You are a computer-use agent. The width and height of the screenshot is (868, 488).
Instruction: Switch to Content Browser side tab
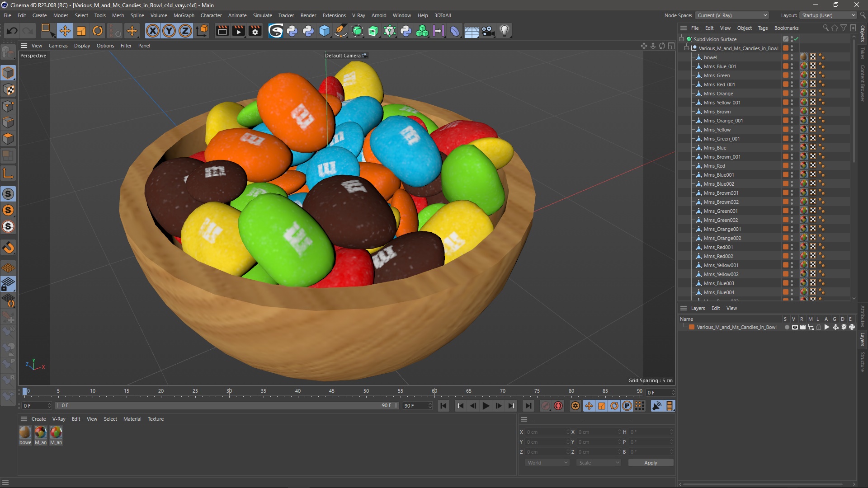863,83
